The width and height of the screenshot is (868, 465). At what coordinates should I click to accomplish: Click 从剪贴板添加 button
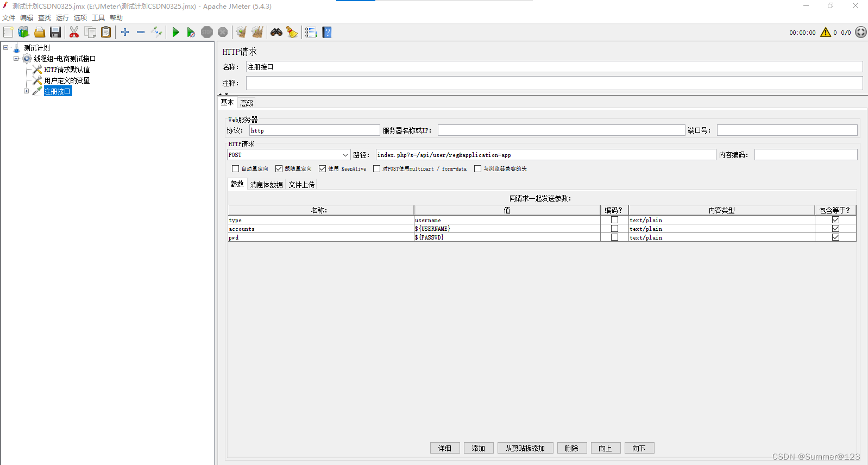(525, 448)
